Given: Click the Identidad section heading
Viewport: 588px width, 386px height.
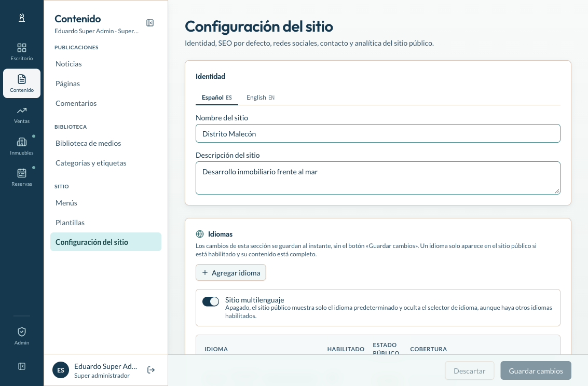Looking at the screenshot, I should [210, 76].
